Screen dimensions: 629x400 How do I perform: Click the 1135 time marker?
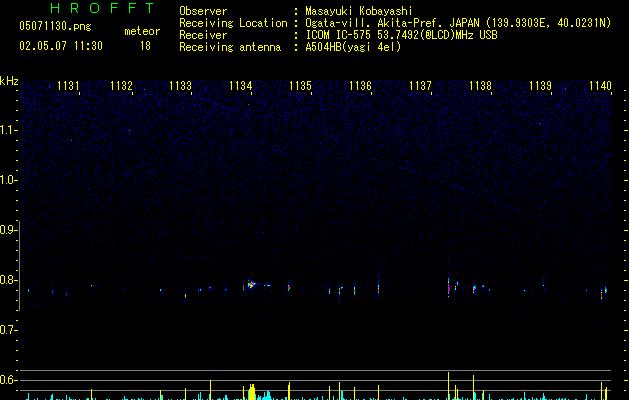click(300, 86)
